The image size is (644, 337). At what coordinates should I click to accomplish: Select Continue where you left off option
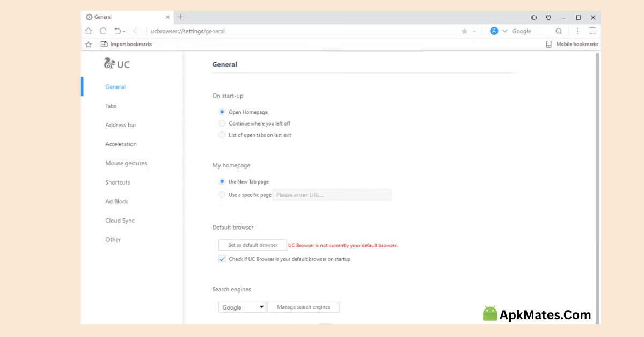[222, 123]
